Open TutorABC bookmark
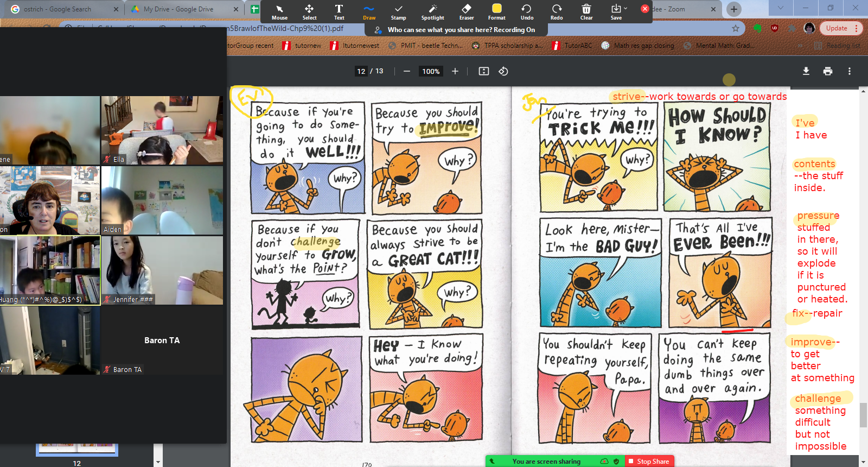 572,46
